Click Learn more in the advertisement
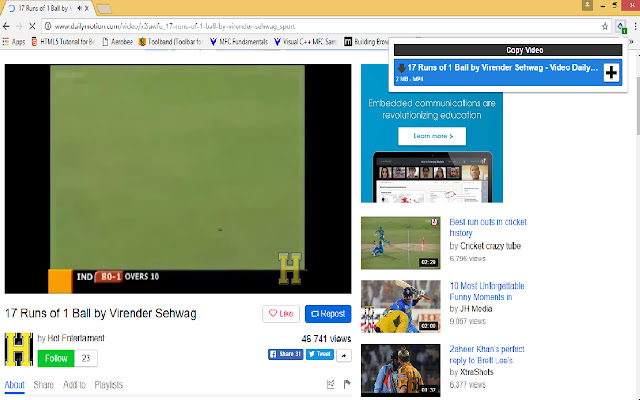Screen dimensions: 640x400 tap(432, 136)
